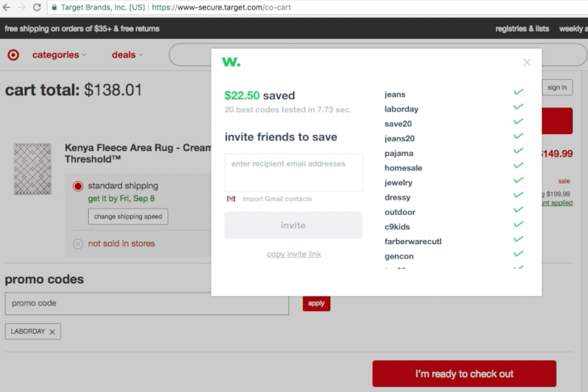This screenshot has height=392, width=588.
Task: Open the categories dropdown menu
Action: 59,55
